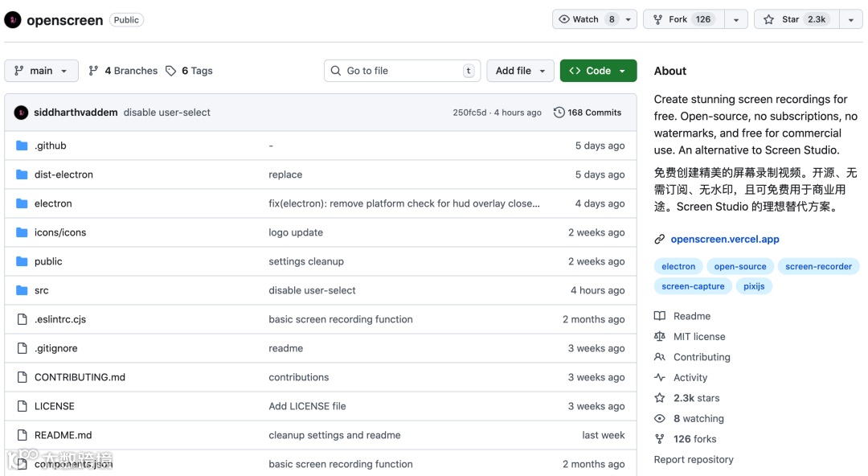
Task: Click 'disable user-select' in latest commit header
Action: pyautogui.click(x=166, y=113)
